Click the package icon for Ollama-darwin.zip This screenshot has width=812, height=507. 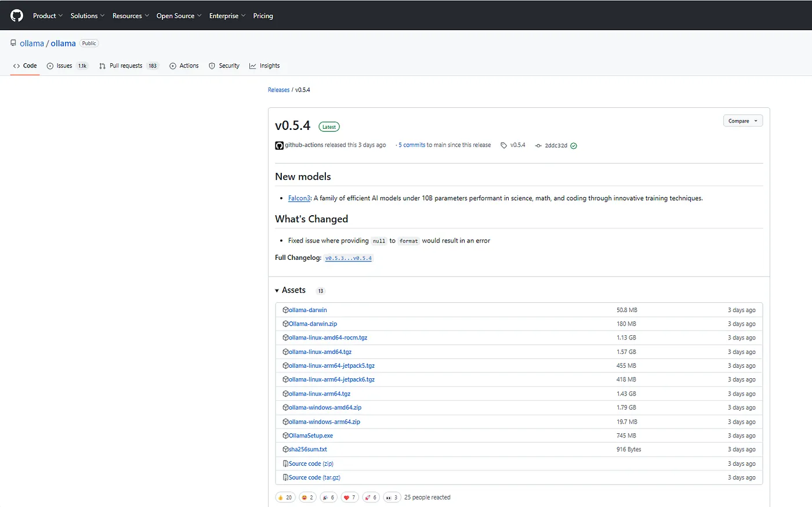coord(285,324)
